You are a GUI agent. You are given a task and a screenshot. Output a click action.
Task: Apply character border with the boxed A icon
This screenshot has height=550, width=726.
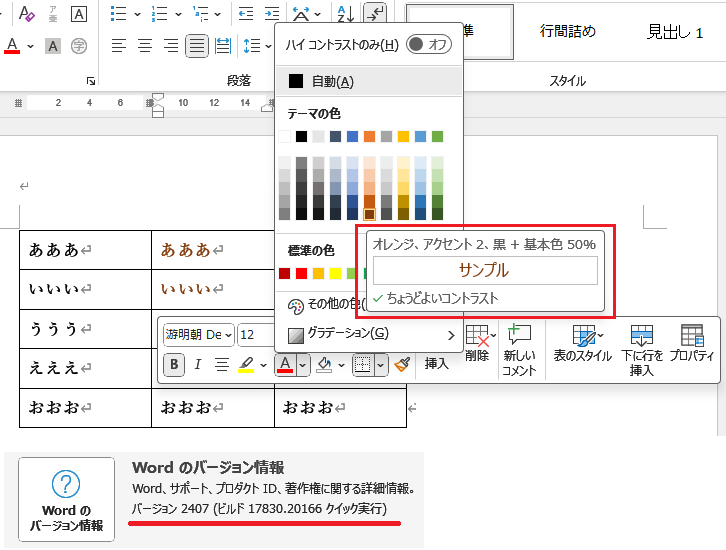coord(79,14)
